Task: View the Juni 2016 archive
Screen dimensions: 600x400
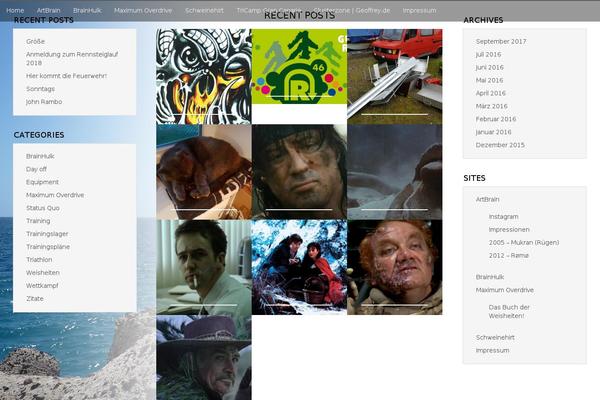Action: pos(489,67)
